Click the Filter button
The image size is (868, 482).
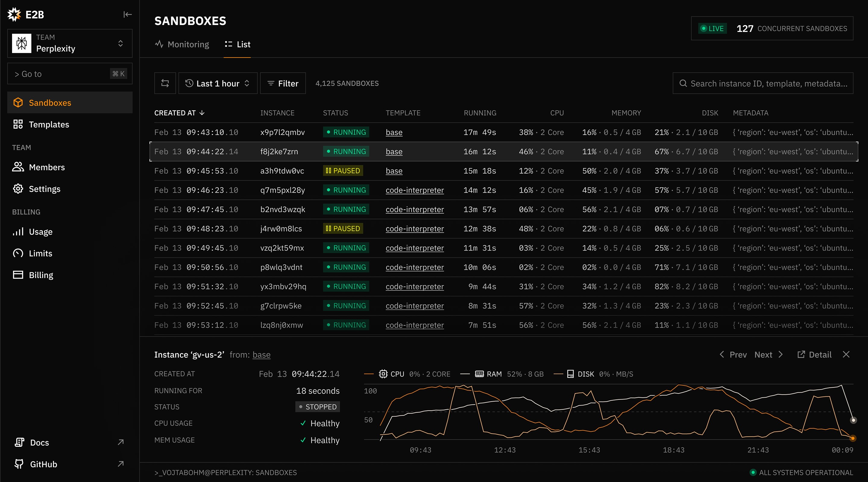click(x=283, y=83)
